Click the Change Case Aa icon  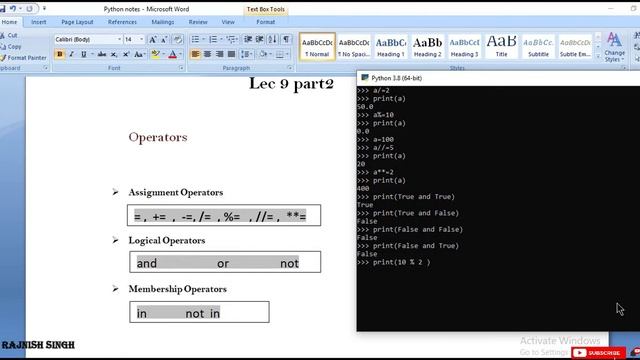[x=139, y=54]
